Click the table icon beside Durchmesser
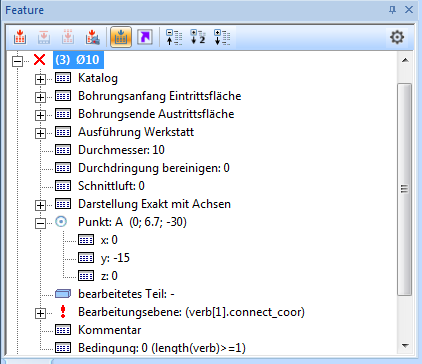 coord(63,150)
